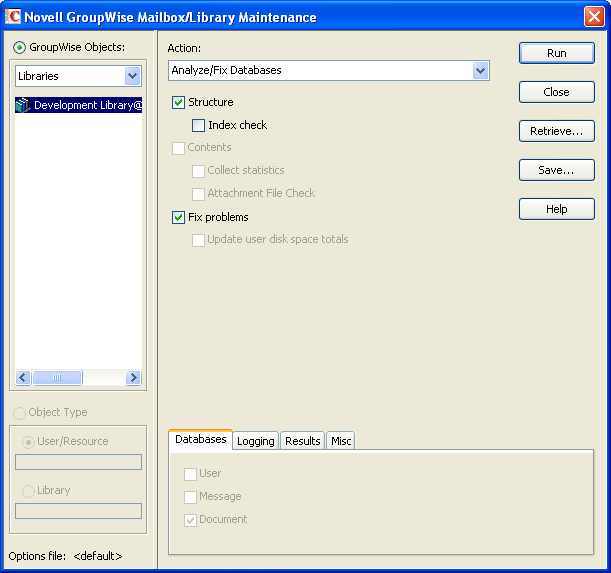Switch to the Logging tab
Screen dimensions: 611x573
(256, 441)
